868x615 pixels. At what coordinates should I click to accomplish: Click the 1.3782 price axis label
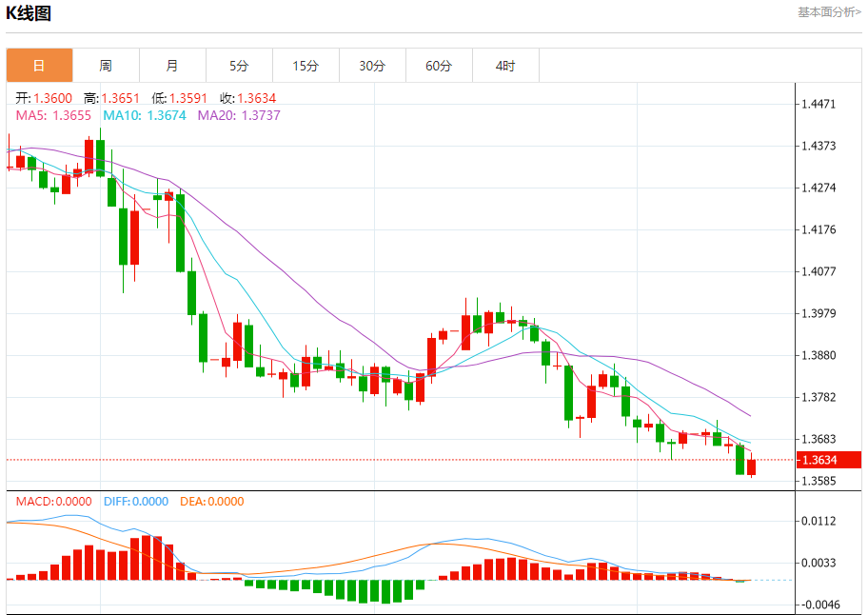pos(819,397)
